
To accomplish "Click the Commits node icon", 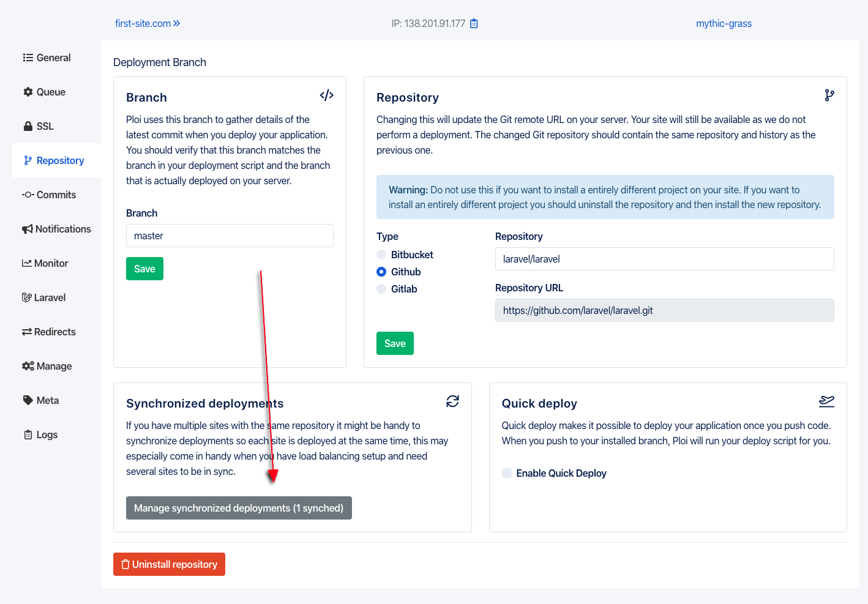I will [x=28, y=195].
